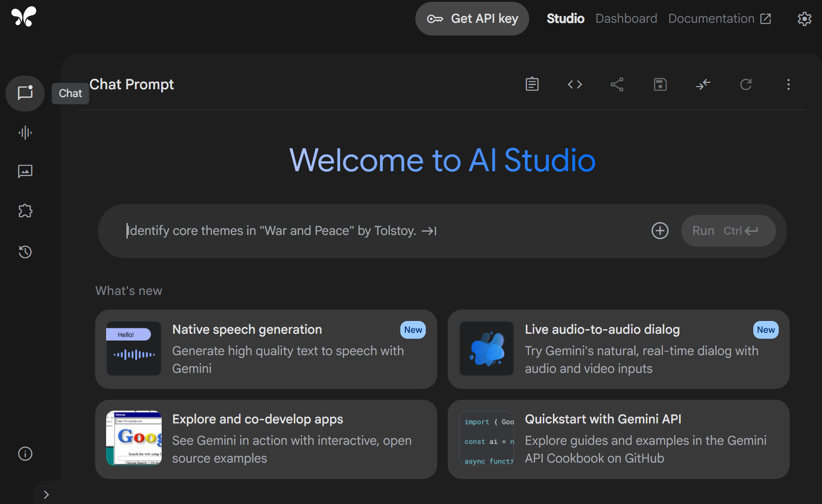Click the New badge on Live audio

766,330
